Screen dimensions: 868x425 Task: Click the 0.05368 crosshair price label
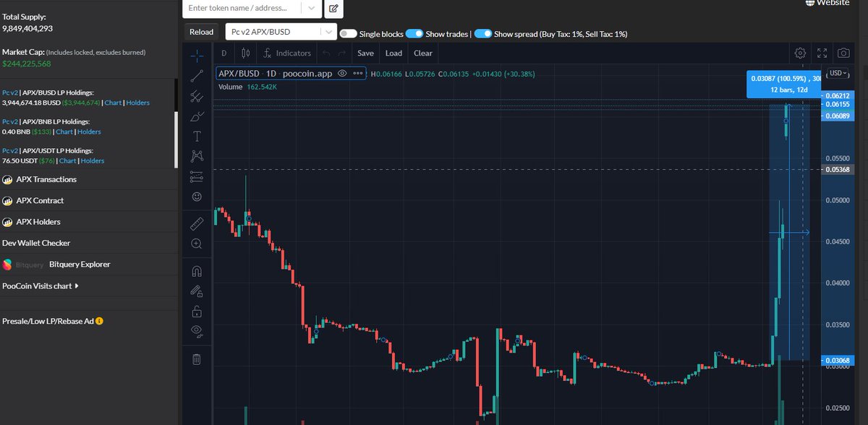tap(836, 170)
